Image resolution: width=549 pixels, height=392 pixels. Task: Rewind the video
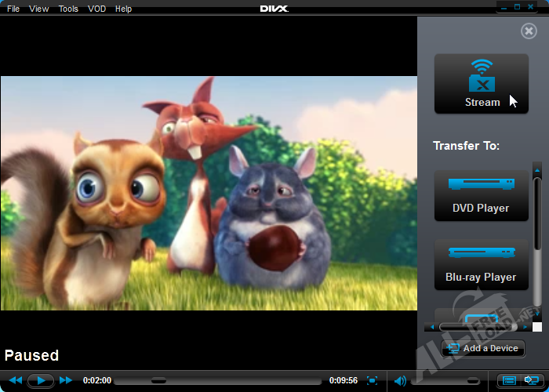click(x=16, y=380)
